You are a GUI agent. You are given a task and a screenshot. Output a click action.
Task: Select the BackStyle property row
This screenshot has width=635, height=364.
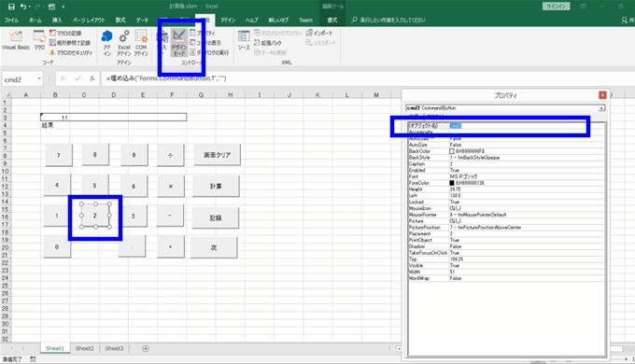pos(506,158)
